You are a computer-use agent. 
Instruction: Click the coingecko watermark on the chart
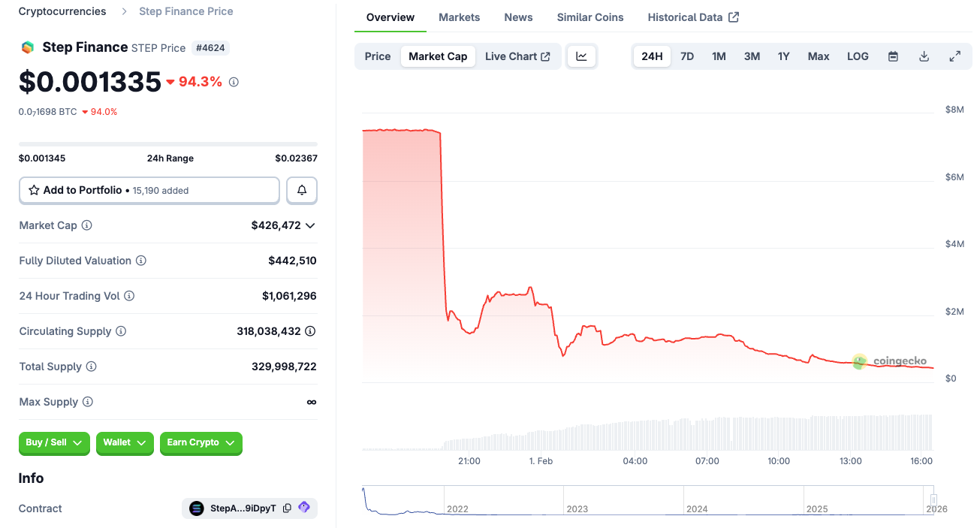pos(891,361)
